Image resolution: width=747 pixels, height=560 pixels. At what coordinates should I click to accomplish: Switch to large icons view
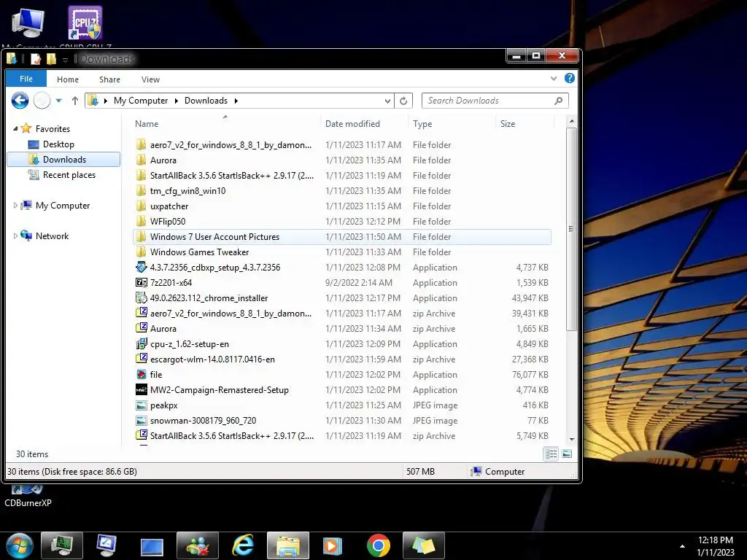(566, 454)
